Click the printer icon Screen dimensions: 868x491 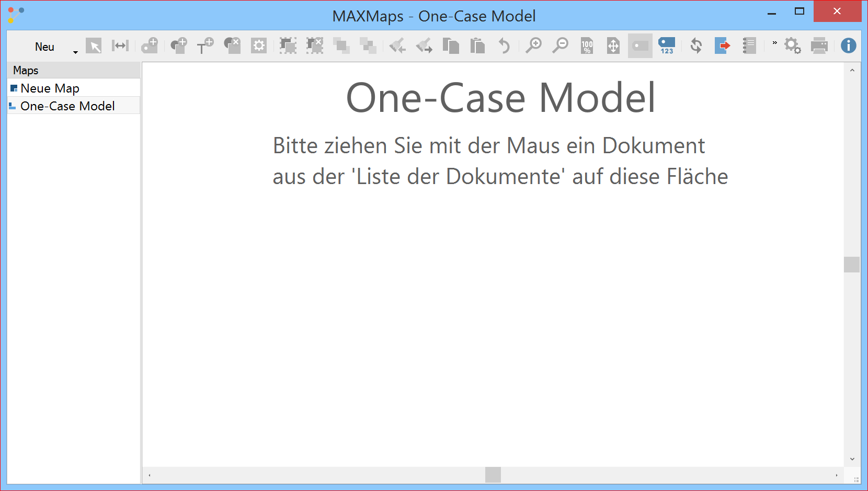pyautogui.click(x=819, y=45)
